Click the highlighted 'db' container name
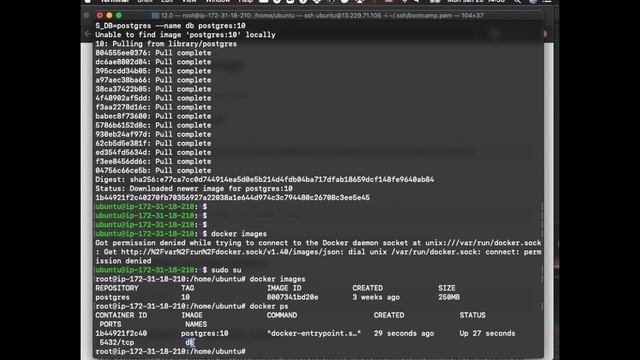 [190, 342]
